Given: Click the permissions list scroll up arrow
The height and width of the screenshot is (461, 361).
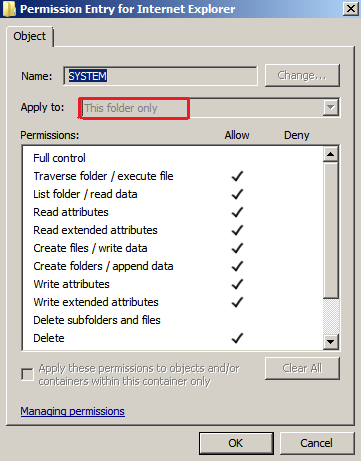Looking at the screenshot, I should click(x=331, y=154).
